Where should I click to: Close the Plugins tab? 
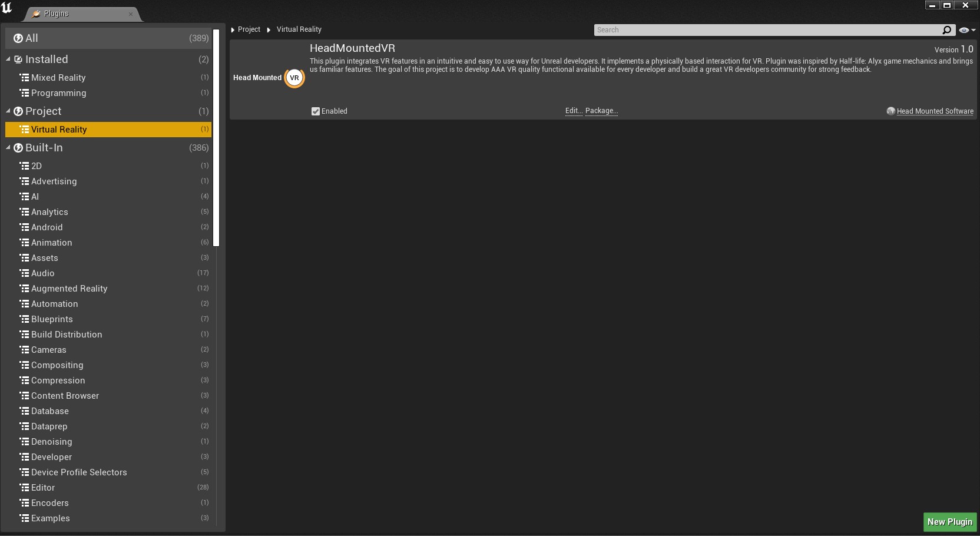131,14
